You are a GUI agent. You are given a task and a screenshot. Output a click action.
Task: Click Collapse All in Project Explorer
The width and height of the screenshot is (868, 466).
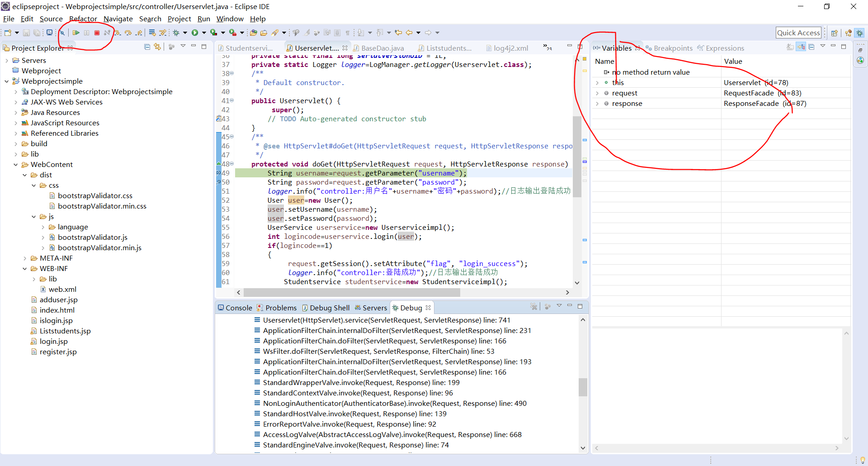(x=147, y=47)
